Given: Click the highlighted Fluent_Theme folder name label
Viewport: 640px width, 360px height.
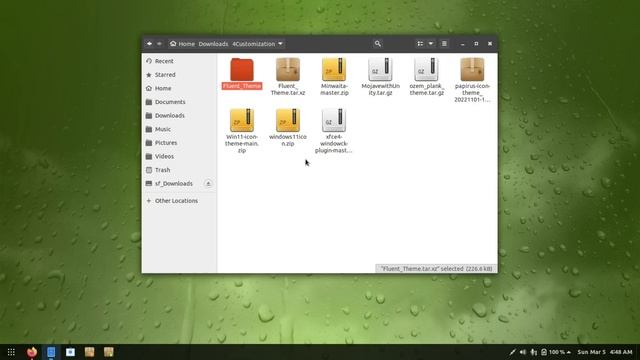Looking at the screenshot, I should click(242, 86).
